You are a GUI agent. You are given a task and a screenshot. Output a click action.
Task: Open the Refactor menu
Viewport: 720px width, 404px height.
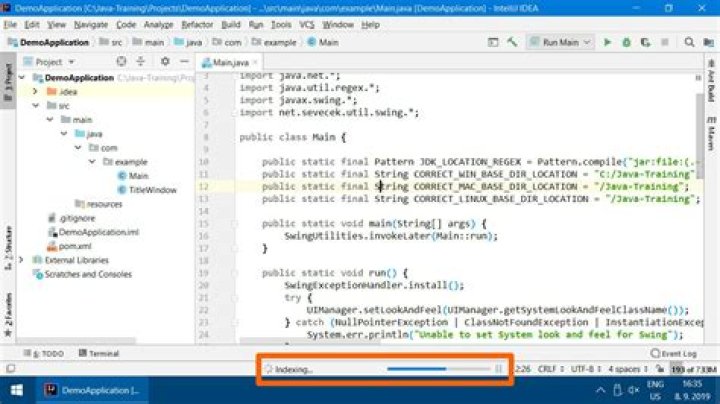[197, 25]
